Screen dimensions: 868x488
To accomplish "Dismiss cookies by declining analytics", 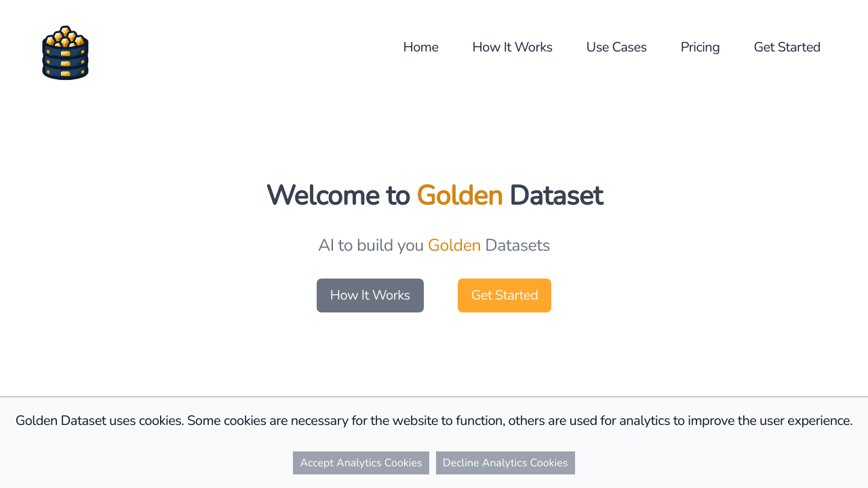I will point(505,463).
